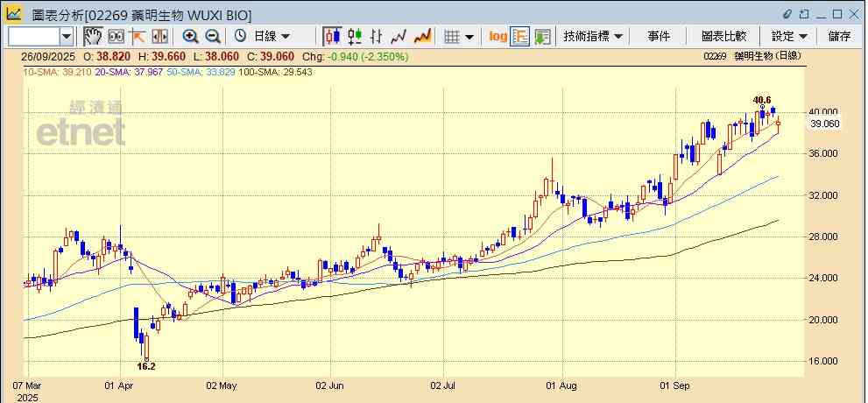Click the chart app icon in title bar
The image size is (868, 403).
(14, 13)
